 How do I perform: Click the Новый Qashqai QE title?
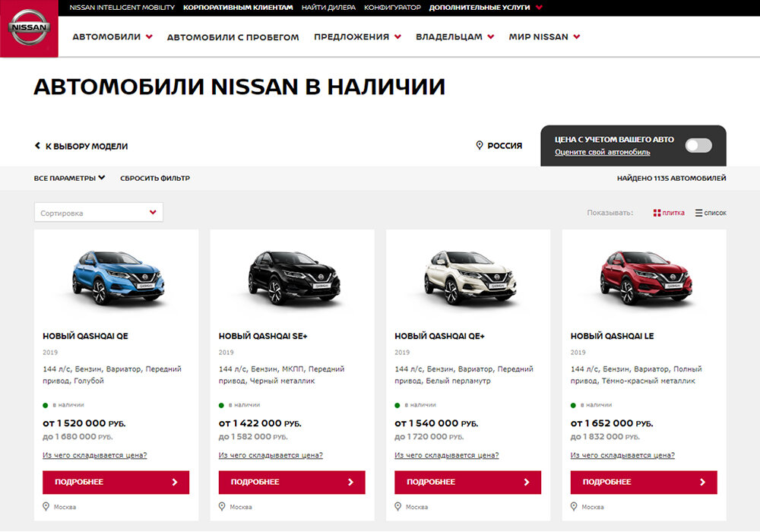(85, 336)
